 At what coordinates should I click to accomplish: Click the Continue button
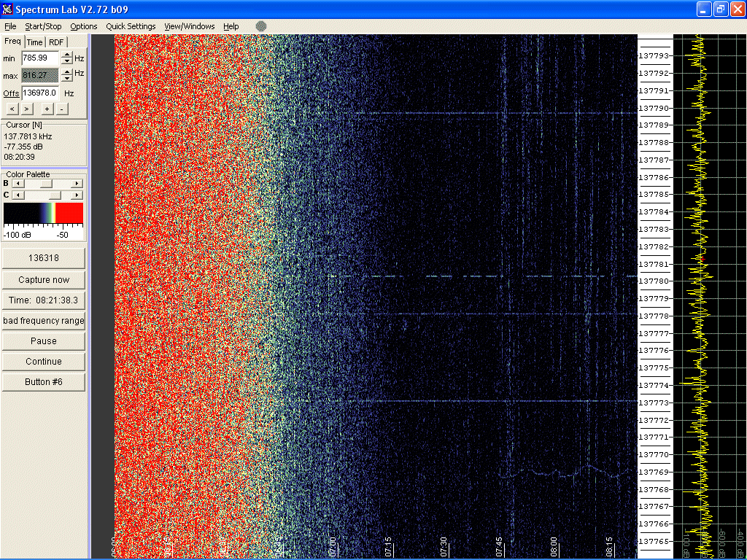point(44,362)
